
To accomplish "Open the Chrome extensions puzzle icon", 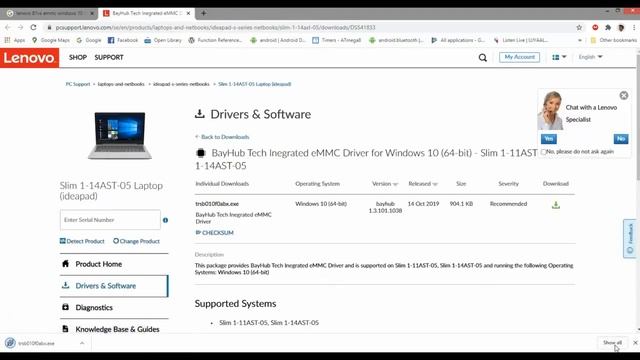I will pos(608,27).
